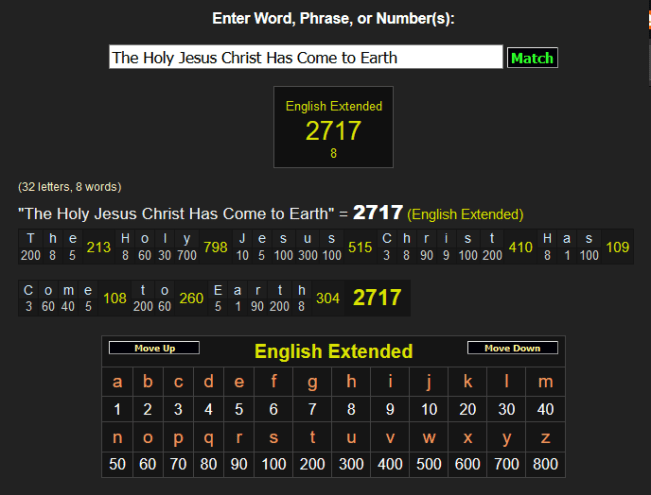Click the value 500 cell in chart
The height and width of the screenshot is (495, 651).
point(429,465)
